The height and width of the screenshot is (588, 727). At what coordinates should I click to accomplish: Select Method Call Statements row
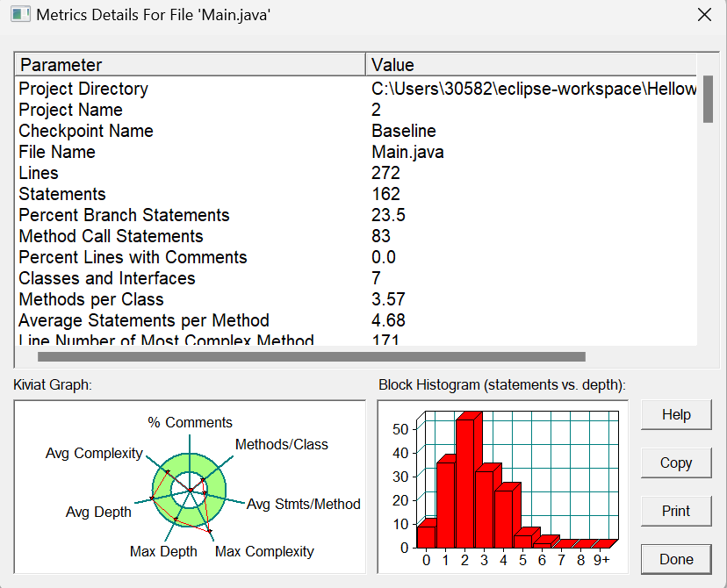point(356,236)
